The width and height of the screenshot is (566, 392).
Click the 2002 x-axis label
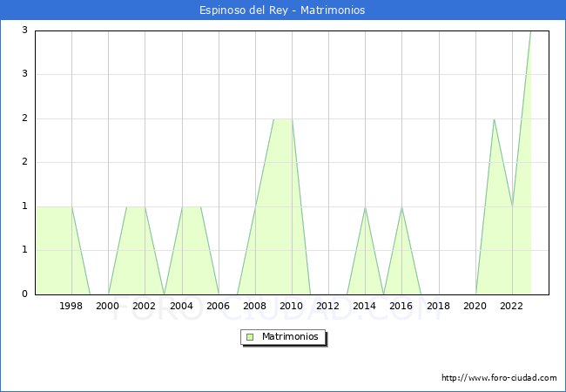tap(144, 306)
